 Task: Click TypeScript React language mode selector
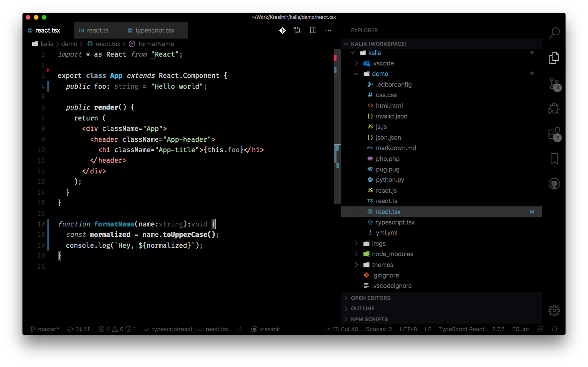coord(461,329)
